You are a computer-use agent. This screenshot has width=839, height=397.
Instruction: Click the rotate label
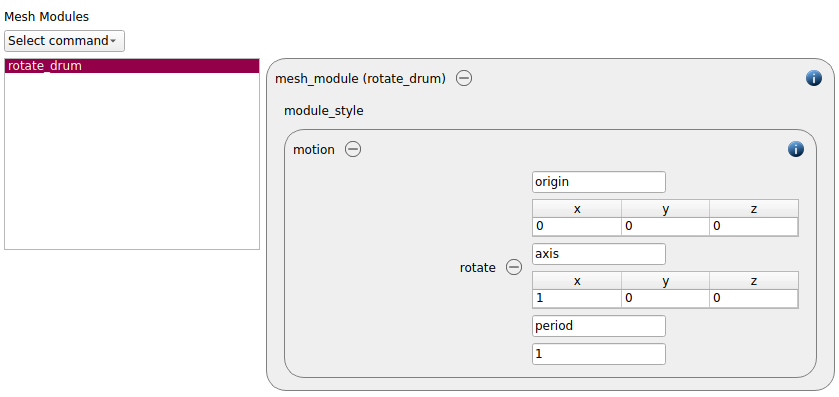coord(477,268)
